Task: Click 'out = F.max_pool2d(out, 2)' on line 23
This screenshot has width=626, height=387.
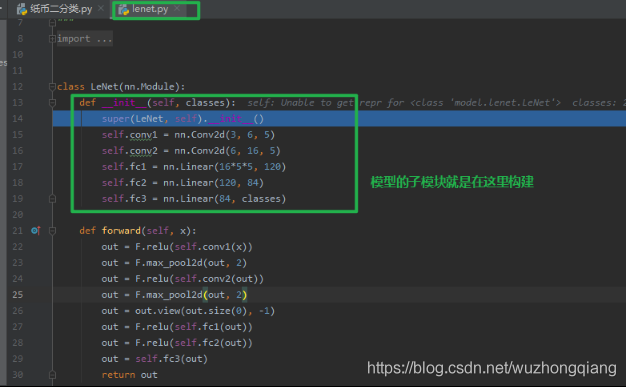Action: (174, 263)
